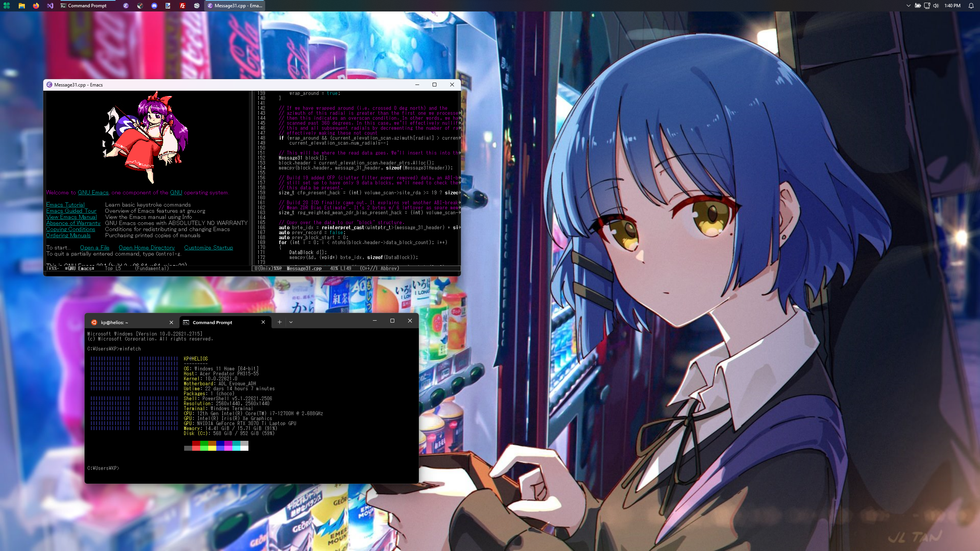Click the blue color block in winfetch
This screenshot has width=980, height=551.
point(220,443)
